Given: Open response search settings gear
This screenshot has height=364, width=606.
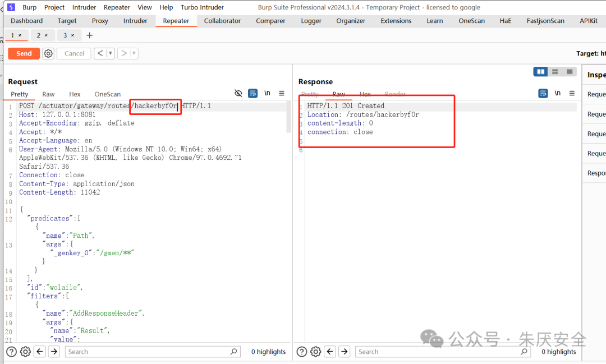Looking at the screenshot, I should tap(316, 352).
